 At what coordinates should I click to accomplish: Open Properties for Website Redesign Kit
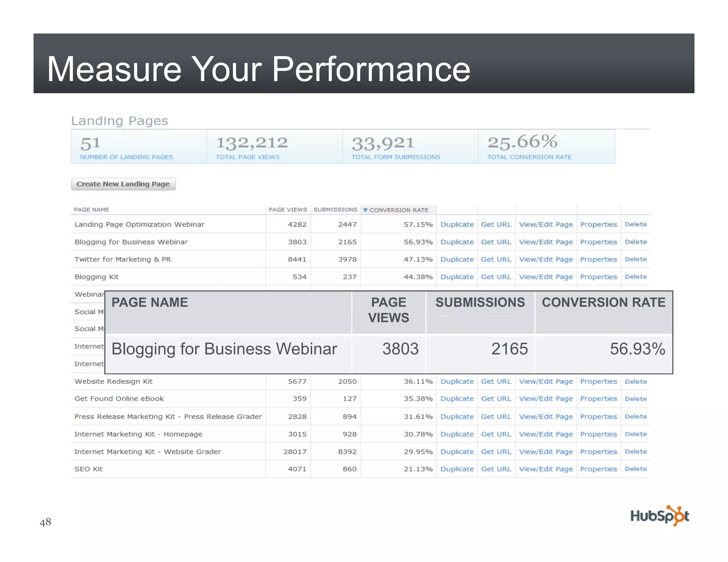pyautogui.click(x=598, y=382)
